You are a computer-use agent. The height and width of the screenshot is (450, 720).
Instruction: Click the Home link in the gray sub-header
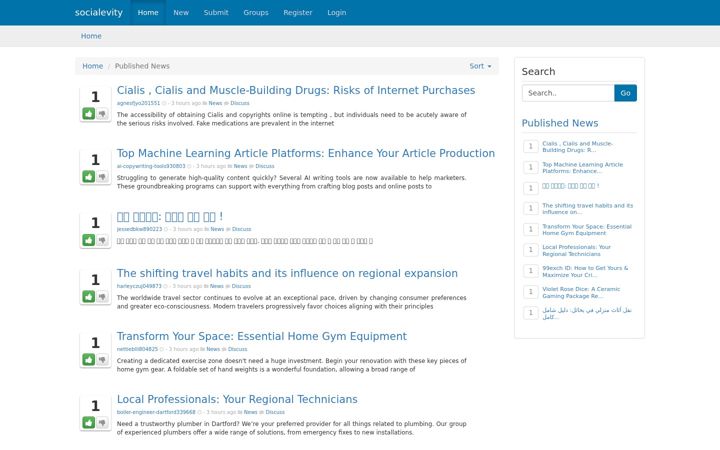[x=91, y=36]
